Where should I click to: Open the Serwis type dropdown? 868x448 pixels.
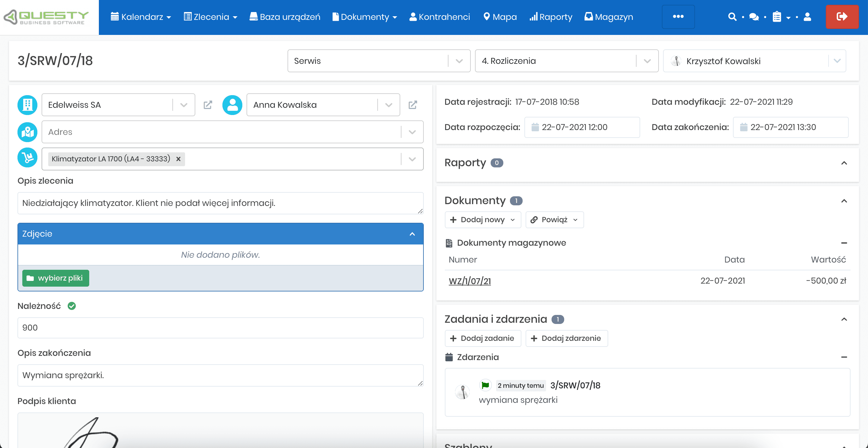(x=379, y=61)
